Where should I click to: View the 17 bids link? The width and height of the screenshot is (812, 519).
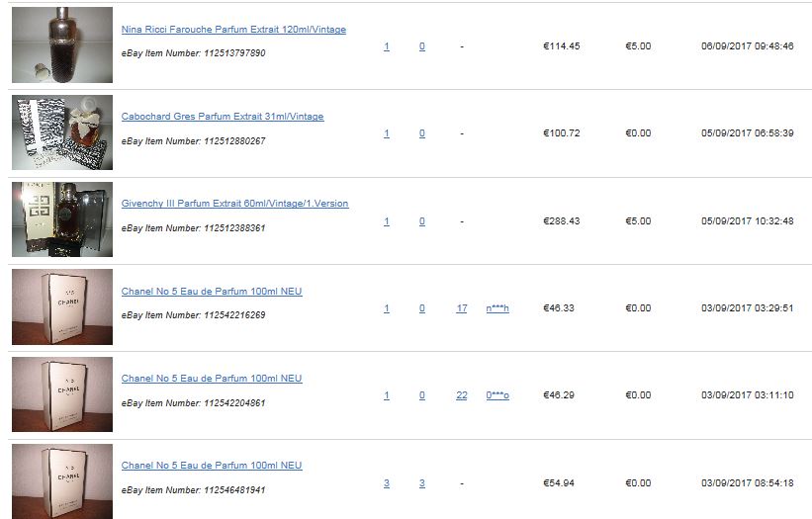(462, 308)
